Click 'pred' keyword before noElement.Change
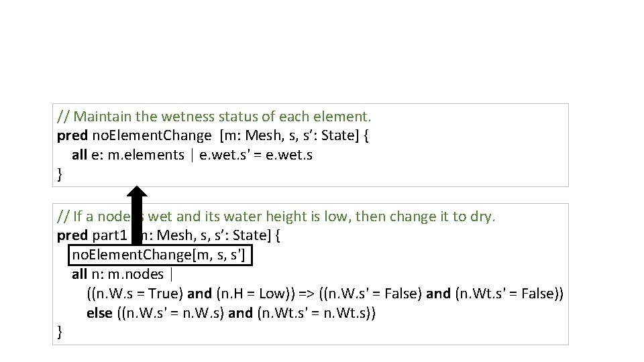Image resolution: width=644 pixels, height=362 pixels. 72,136
